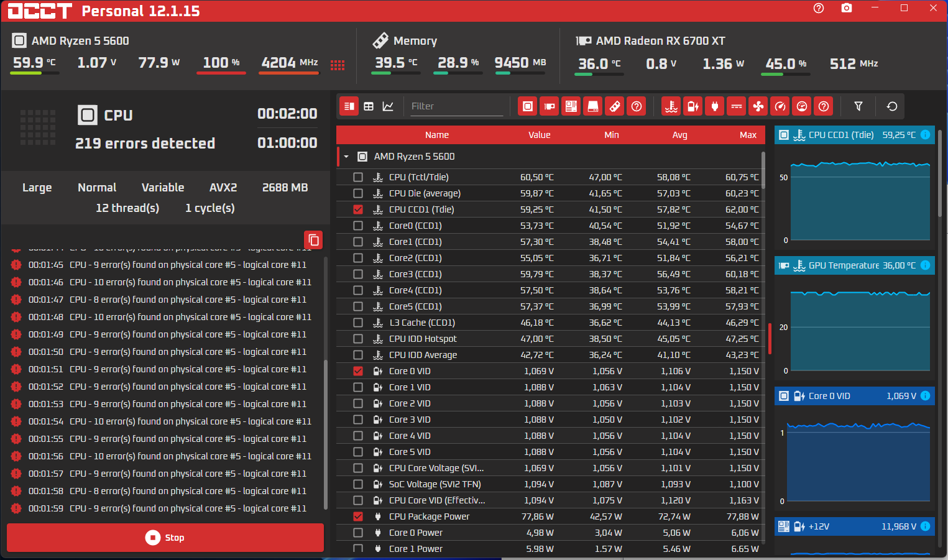948x560 pixels.
Task: Open the funnel filter options
Action: click(x=858, y=106)
